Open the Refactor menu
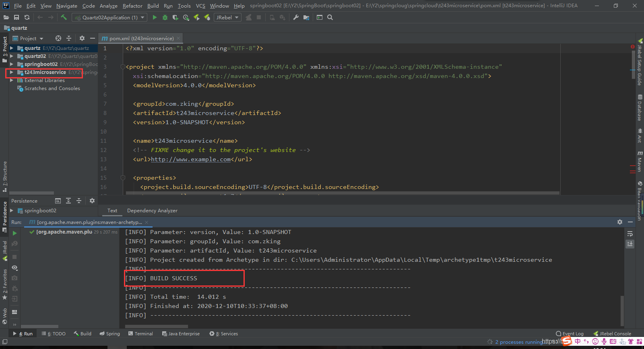This screenshot has width=644, height=349. tap(132, 6)
